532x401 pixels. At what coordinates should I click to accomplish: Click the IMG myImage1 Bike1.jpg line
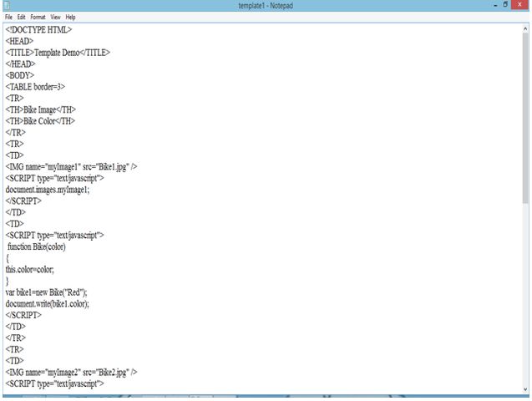pos(71,167)
